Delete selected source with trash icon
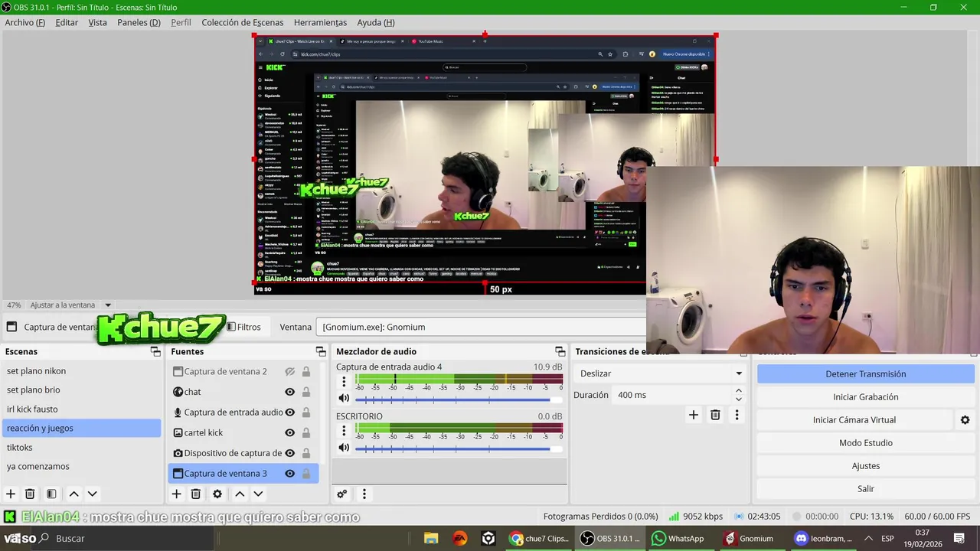This screenshot has height=551, width=980. [x=195, y=494]
